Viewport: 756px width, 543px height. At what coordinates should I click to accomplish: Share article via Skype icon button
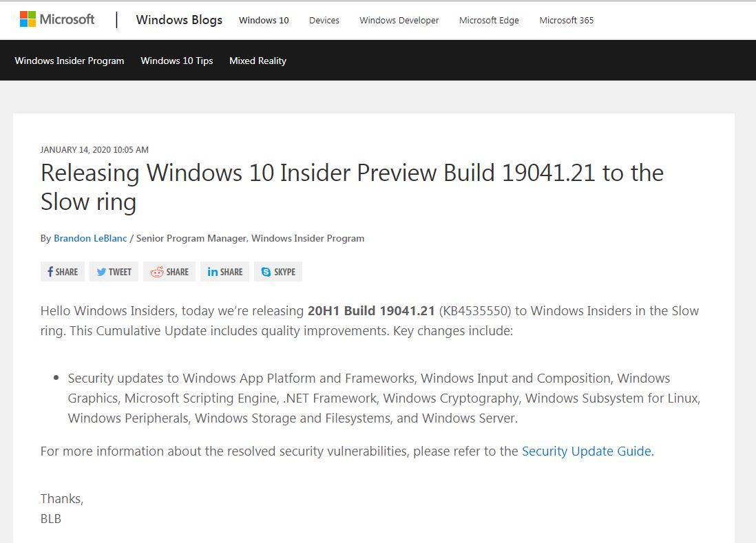click(278, 272)
